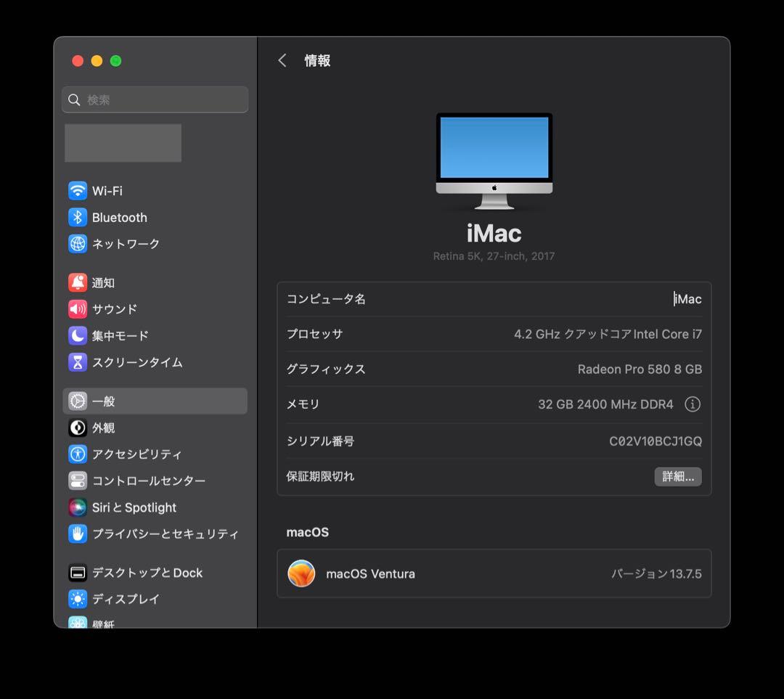Go back using the chevron arrow

[282, 60]
